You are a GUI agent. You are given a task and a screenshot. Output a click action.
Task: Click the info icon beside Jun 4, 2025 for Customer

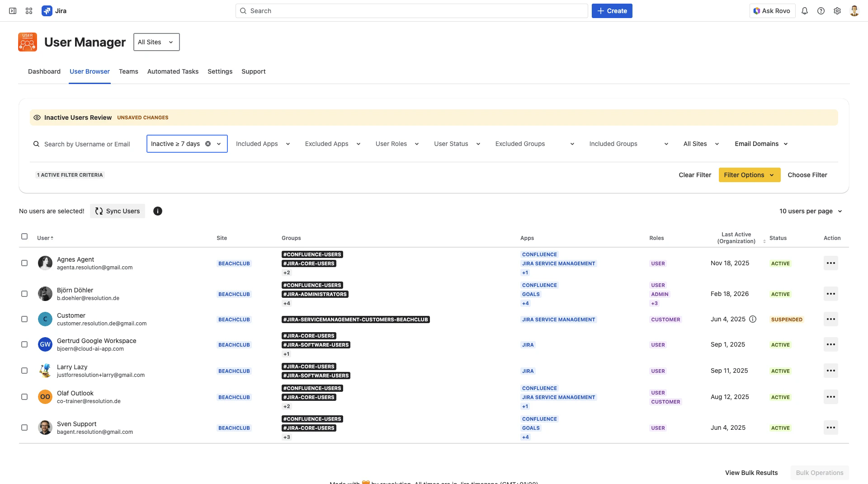tap(753, 319)
